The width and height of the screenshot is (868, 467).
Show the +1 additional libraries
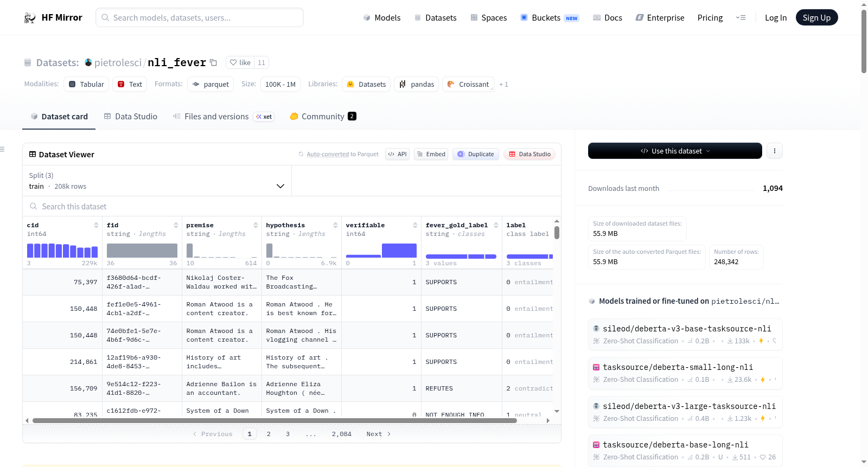(x=503, y=85)
